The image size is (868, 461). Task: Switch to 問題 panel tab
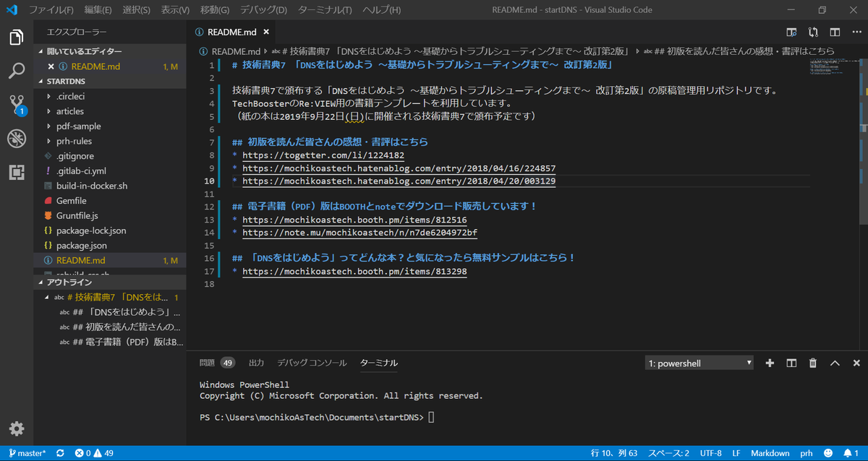click(217, 363)
